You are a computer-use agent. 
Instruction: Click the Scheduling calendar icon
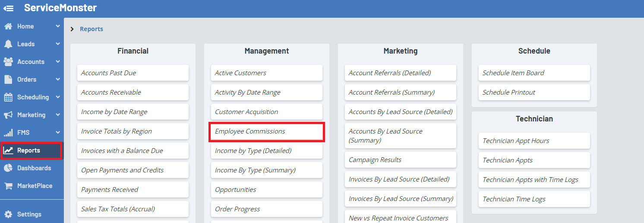(x=8, y=97)
